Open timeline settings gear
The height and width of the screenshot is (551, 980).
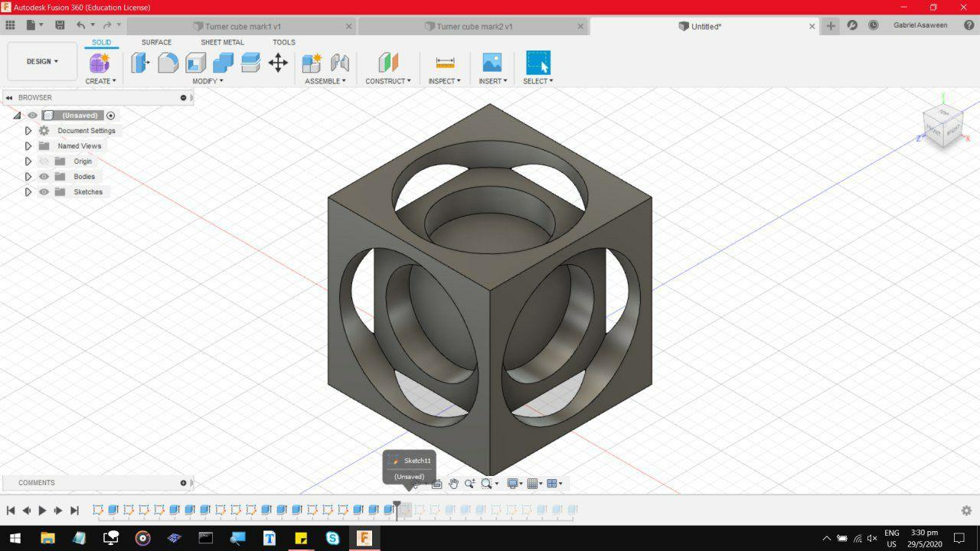pos(966,510)
